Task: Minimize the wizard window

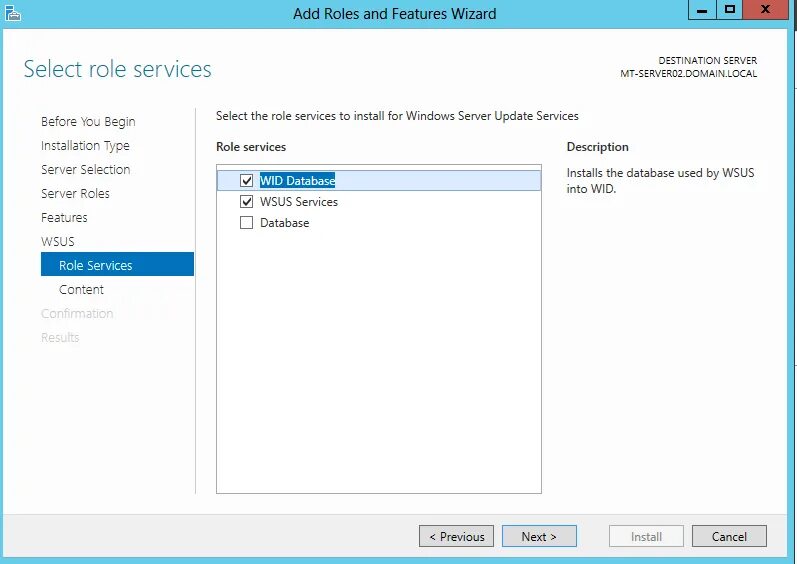Action: tap(702, 10)
